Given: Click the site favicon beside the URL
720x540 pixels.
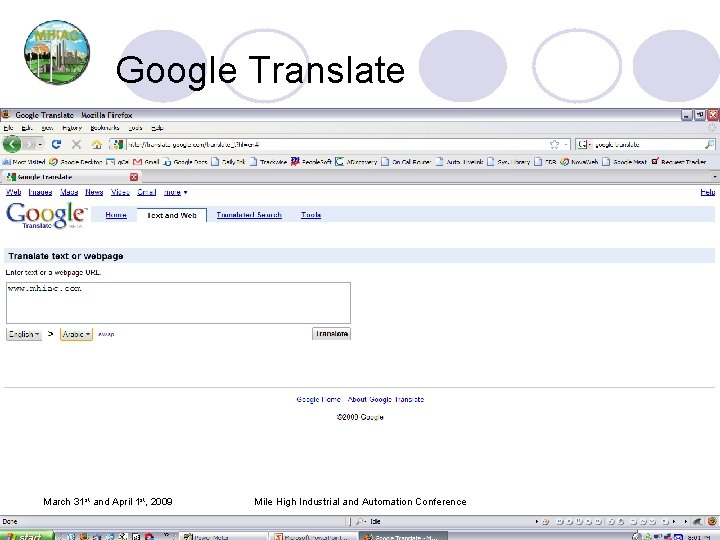Looking at the screenshot, I should pyautogui.click(x=118, y=144).
